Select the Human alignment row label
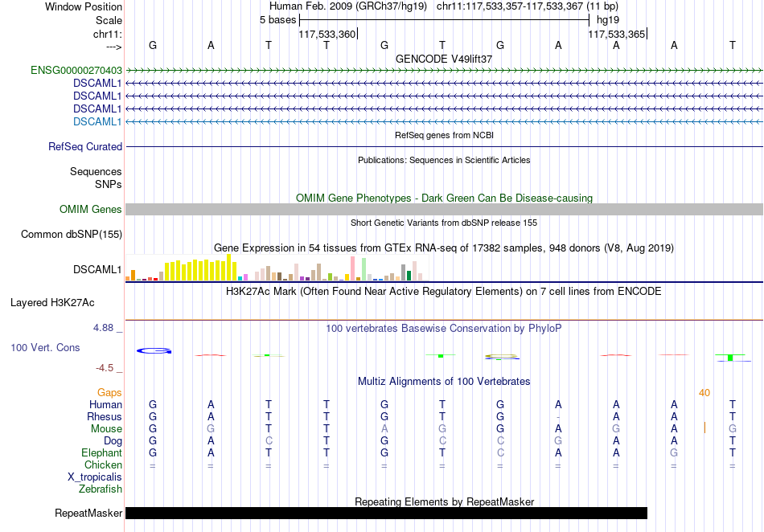The height and width of the screenshot is (532, 764). pos(105,404)
